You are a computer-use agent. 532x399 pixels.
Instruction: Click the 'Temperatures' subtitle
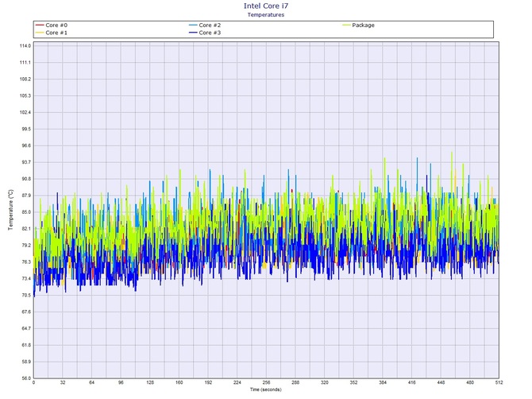(266, 14)
